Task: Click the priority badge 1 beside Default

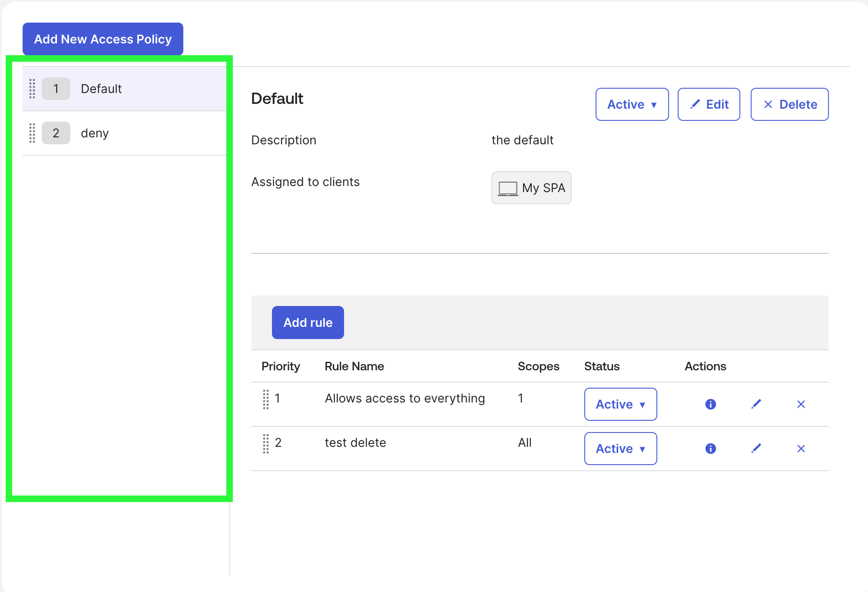Action: pyautogui.click(x=56, y=89)
